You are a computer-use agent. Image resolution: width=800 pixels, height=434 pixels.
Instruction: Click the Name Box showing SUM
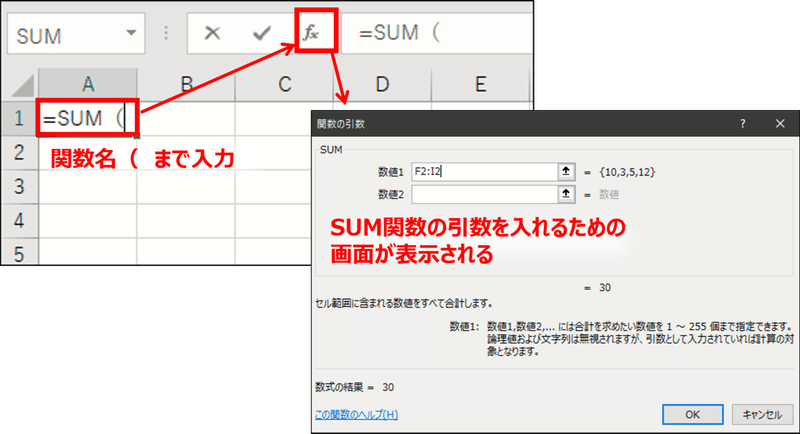tap(76, 34)
